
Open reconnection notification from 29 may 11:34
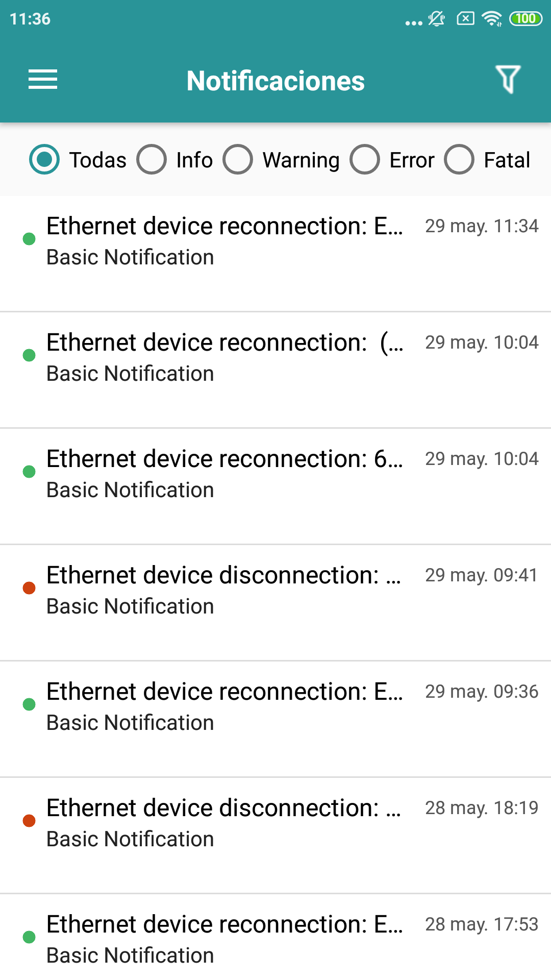point(224,241)
